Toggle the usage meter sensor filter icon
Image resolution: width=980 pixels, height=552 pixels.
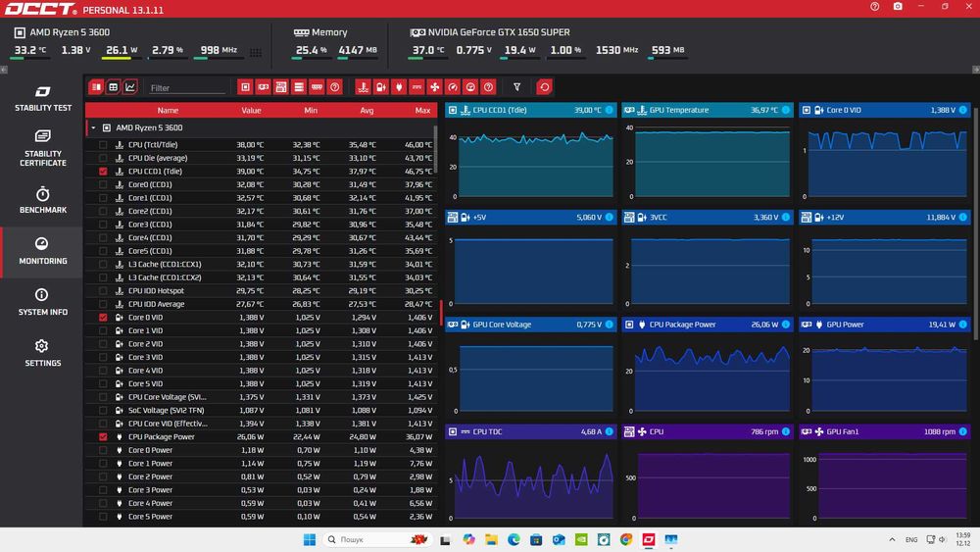click(470, 87)
